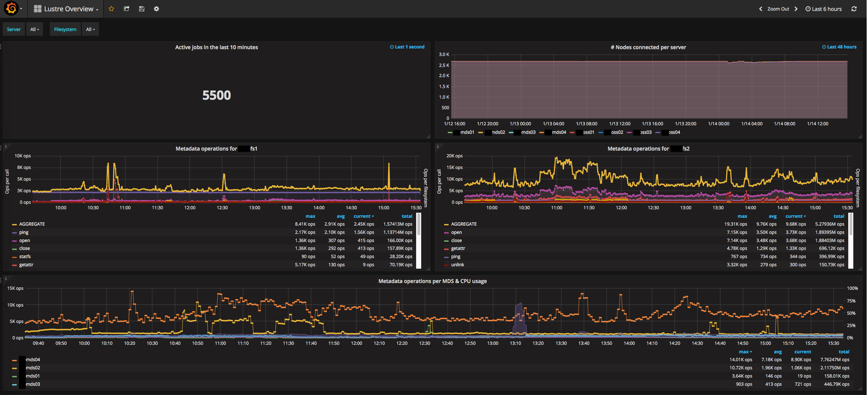Toggle mds04 series in MDS CPU legend
The height and width of the screenshot is (395, 868).
pos(33,360)
